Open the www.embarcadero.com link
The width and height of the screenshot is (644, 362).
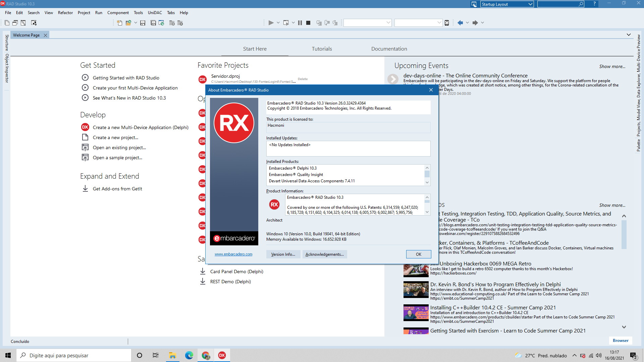click(x=233, y=254)
